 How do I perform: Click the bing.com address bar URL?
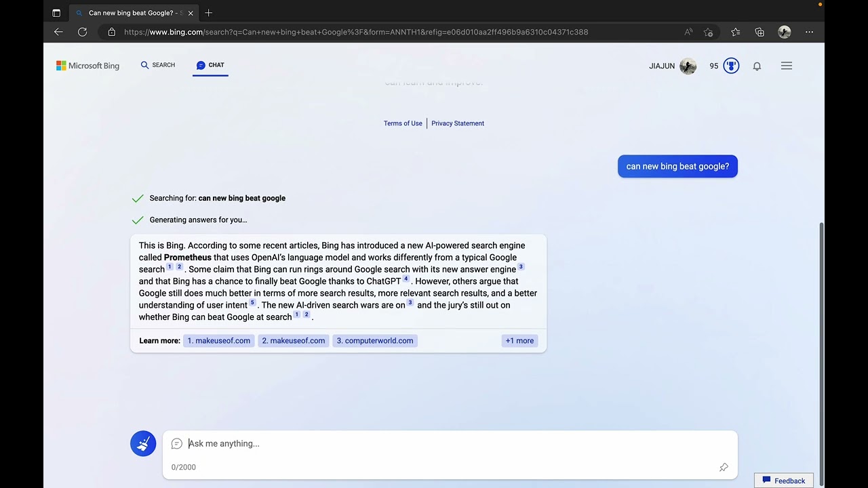click(x=356, y=32)
